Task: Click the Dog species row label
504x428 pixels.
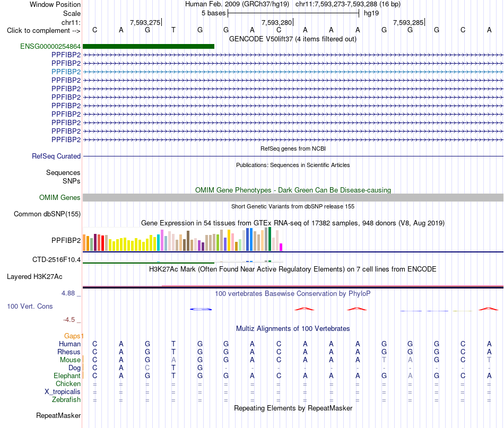Action: pos(74,368)
